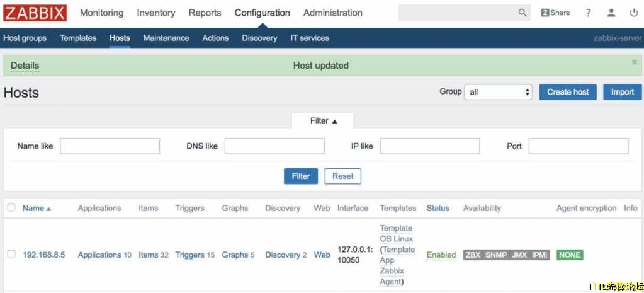This screenshot has width=644, height=293.
Task: Click the Port input field
Action: coord(579,146)
